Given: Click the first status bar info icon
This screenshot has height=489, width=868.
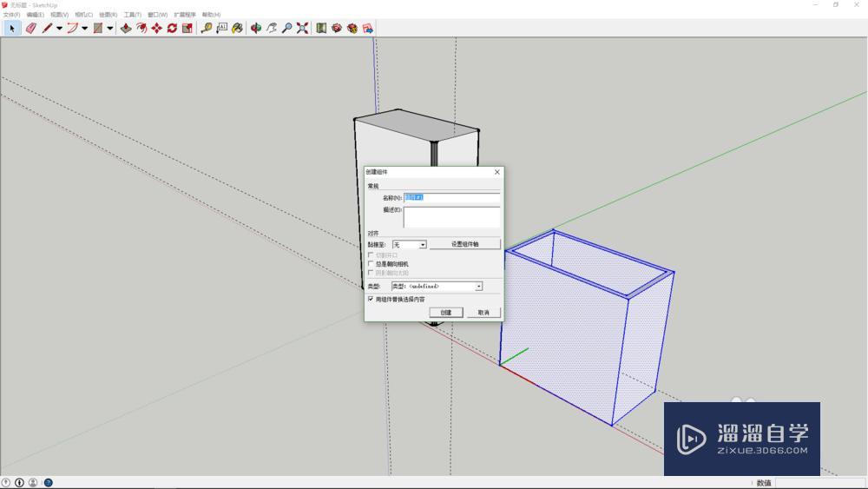Looking at the screenshot, I should point(6,483).
